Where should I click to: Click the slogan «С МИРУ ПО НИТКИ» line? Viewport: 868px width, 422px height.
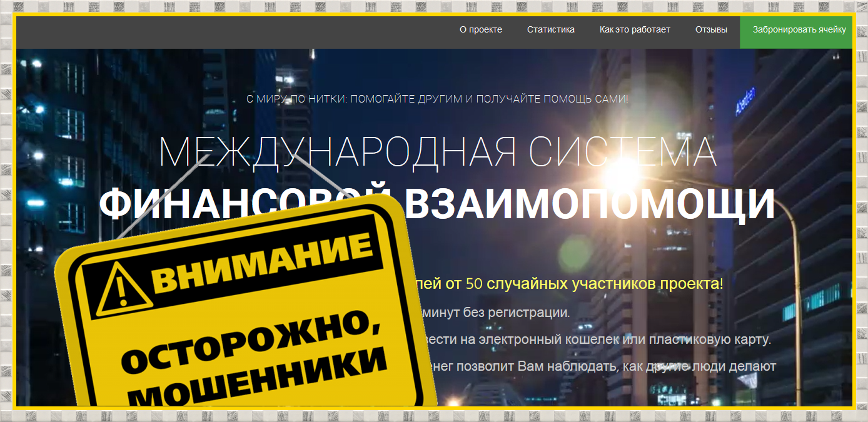pyautogui.click(x=437, y=99)
